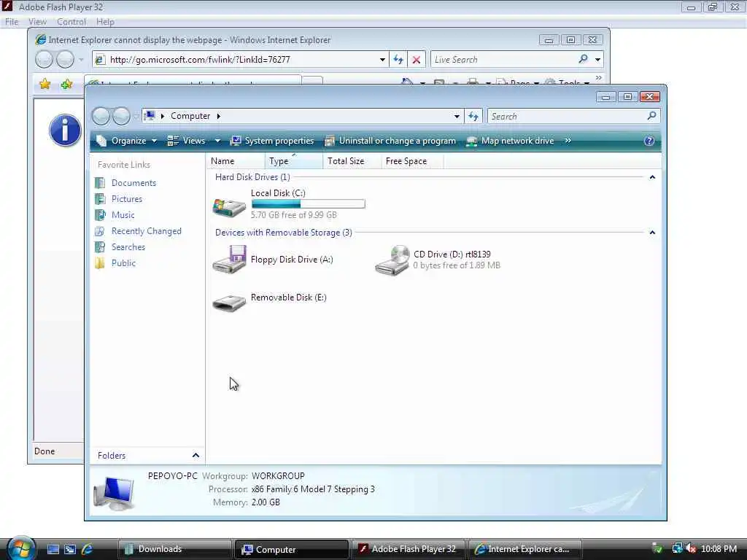This screenshot has height=560, width=747.
Task: Click the Explorer help question mark icon
Action: point(649,141)
